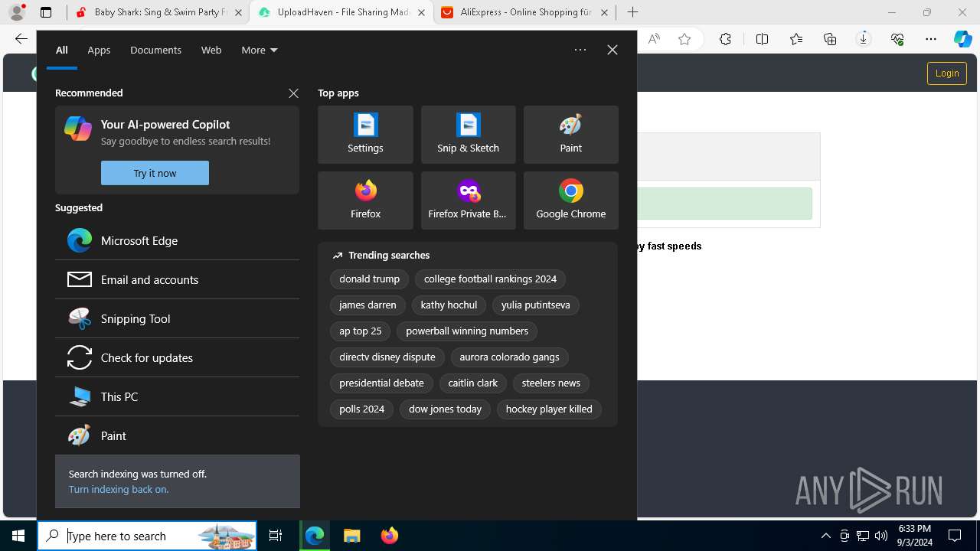Image resolution: width=980 pixels, height=551 pixels.
Task: Search trending 'presidential debate'
Action: tap(381, 383)
